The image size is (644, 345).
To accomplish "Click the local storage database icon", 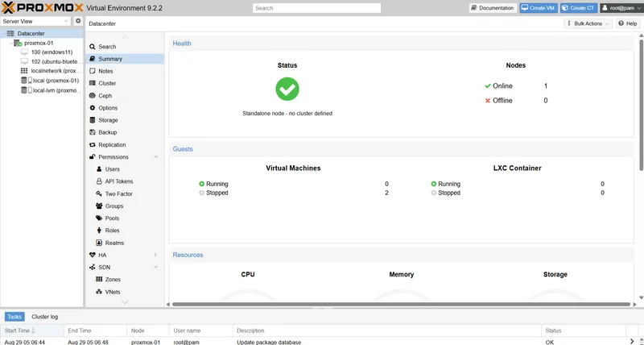I will pos(24,81).
